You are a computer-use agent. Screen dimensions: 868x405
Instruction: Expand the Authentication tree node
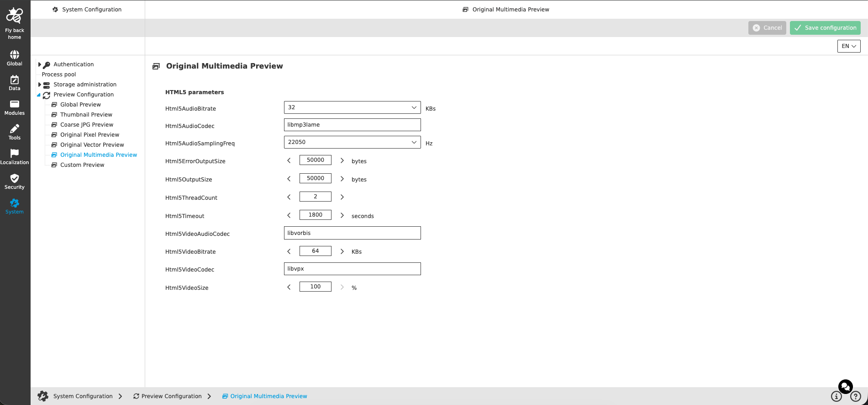click(40, 64)
